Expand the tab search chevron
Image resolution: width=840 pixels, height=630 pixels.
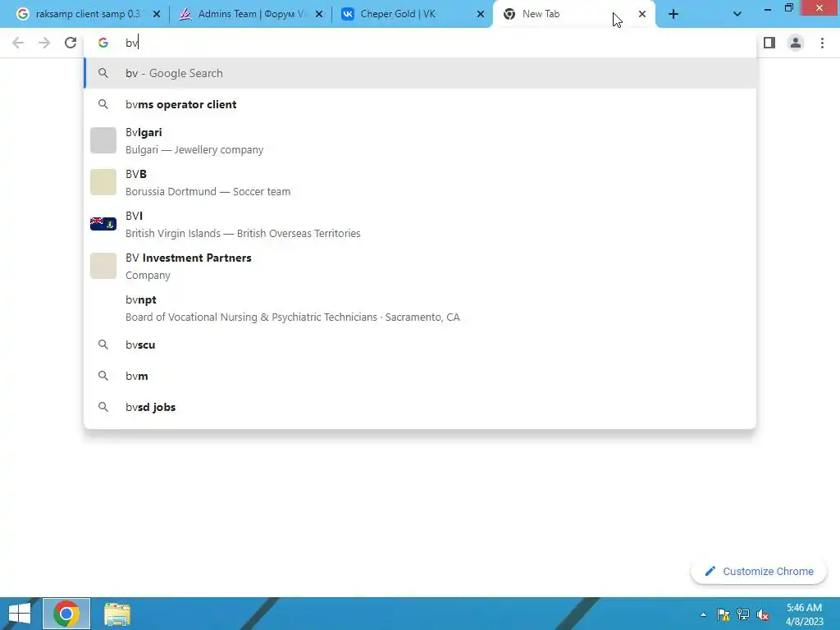[x=737, y=15]
